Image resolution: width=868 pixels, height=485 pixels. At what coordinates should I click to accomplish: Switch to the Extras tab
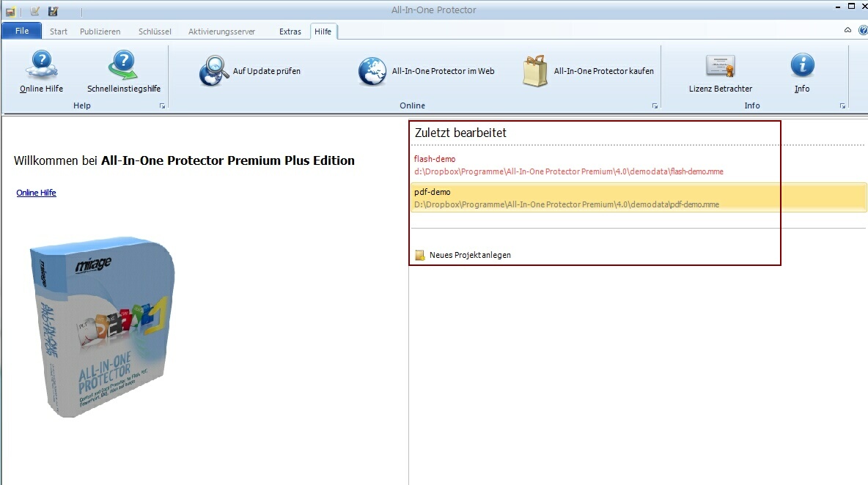click(290, 32)
